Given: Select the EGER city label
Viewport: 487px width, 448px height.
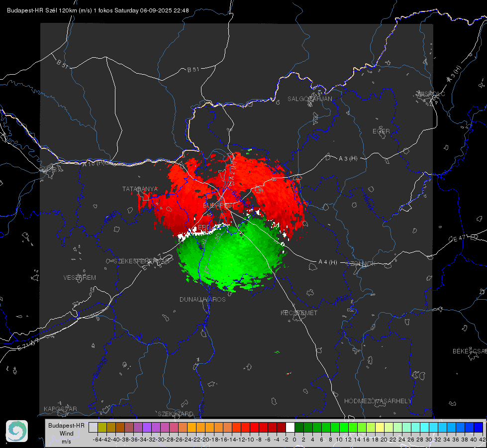Looking at the screenshot, I should tap(381, 131).
